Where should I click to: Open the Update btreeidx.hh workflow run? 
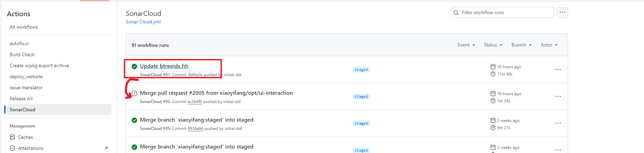pyautogui.click(x=164, y=66)
